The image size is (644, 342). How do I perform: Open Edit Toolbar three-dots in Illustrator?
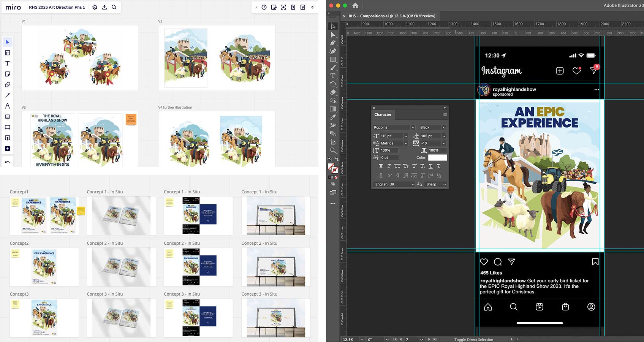pyautogui.click(x=333, y=203)
